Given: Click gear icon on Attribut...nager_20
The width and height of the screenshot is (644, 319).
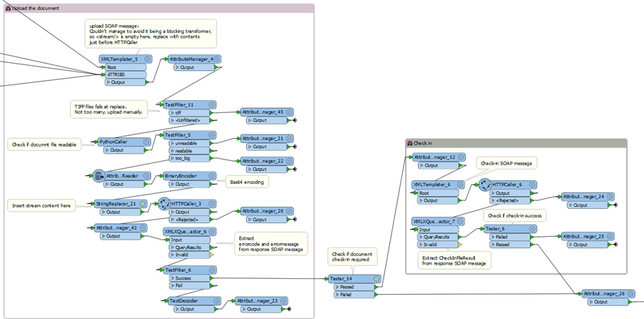Looking at the screenshot, I should (289, 211).
